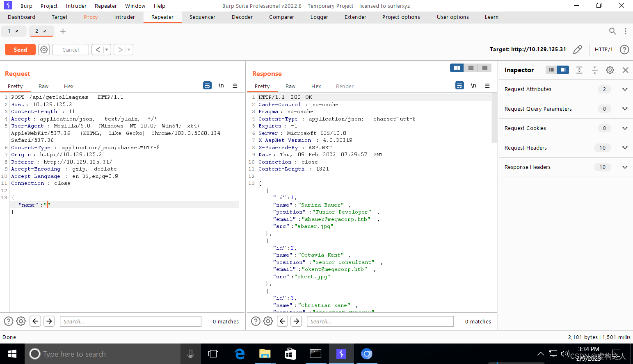Switch Response view to Render
This screenshot has width=633, height=364.
click(x=345, y=86)
